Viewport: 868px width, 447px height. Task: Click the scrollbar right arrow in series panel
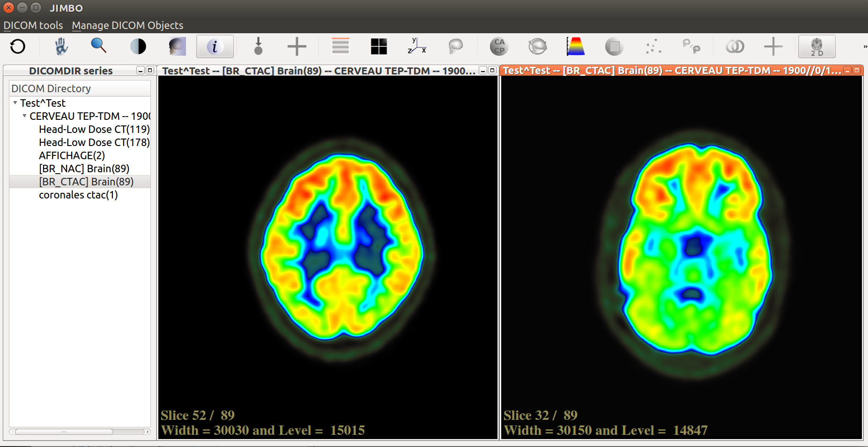pos(148,432)
